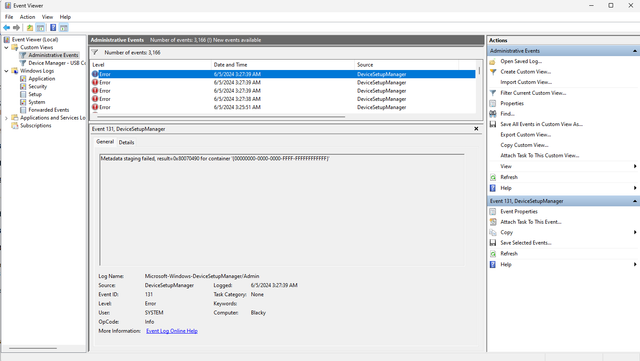Close the Event 131 preview pane
The image size is (640, 361).
click(x=476, y=129)
